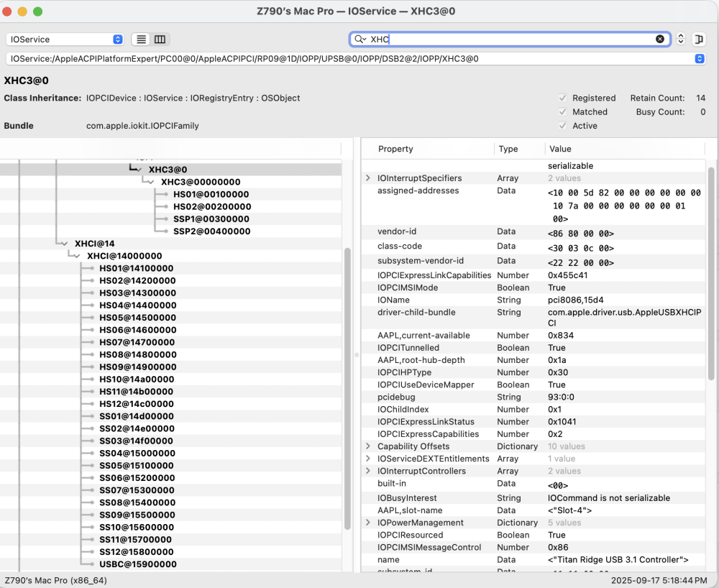Switch to column browser view icon
This screenshot has height=588, width=719.
pyautogui.click(x=160, y=40)
